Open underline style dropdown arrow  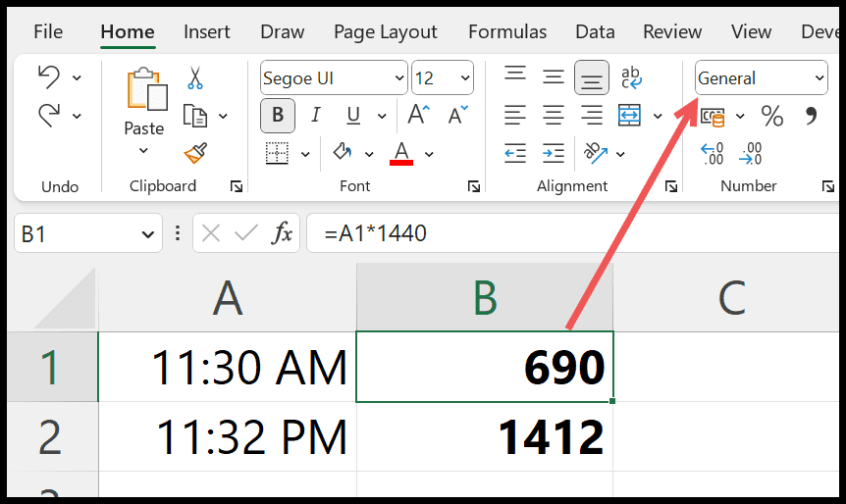382,116
